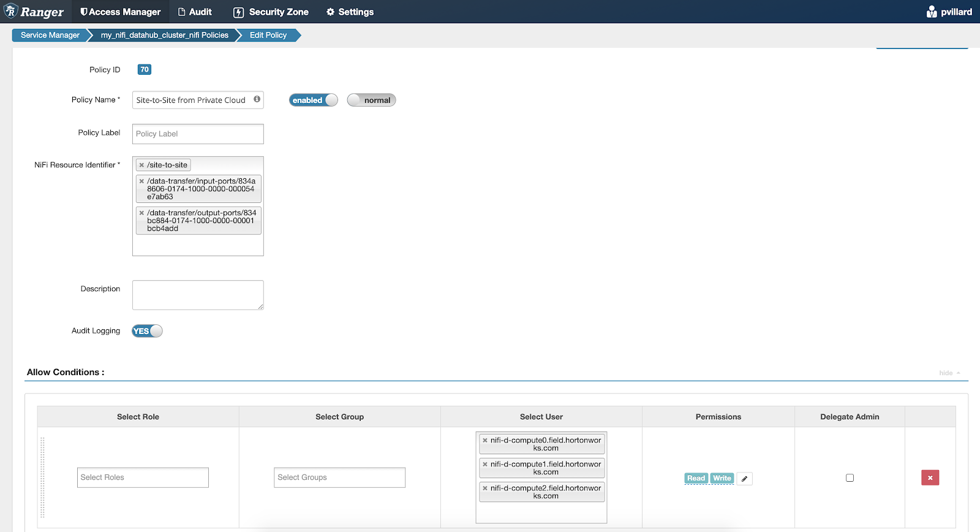The image size is (980, 532).
Task: Go to Service Manager breadcrumb
Action: coord(50,35)
